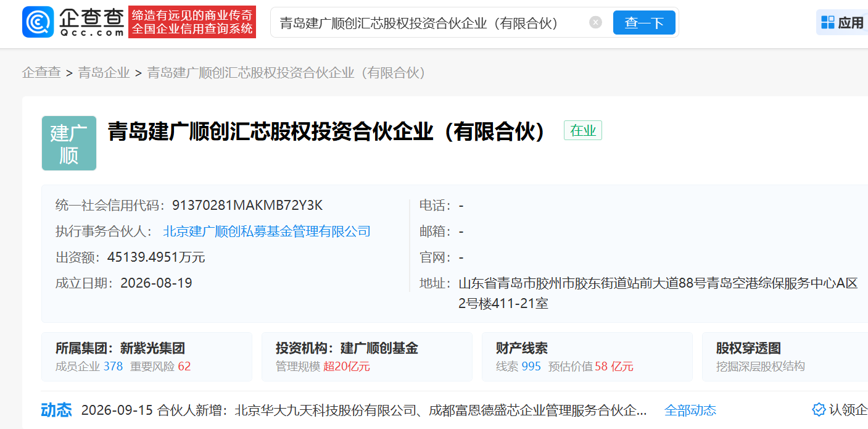The image size is (868, 429).
Task: Click member companies count 378
Action: point(113,366)
